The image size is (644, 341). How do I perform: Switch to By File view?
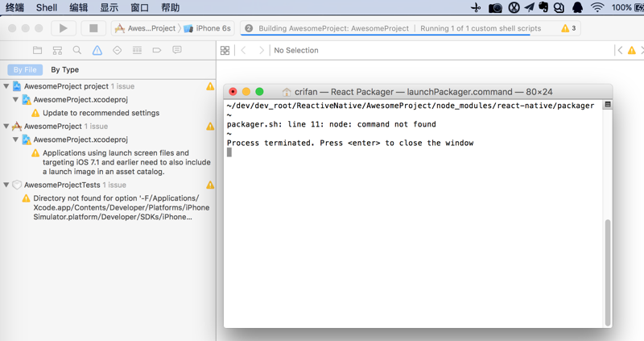[25, 69]
